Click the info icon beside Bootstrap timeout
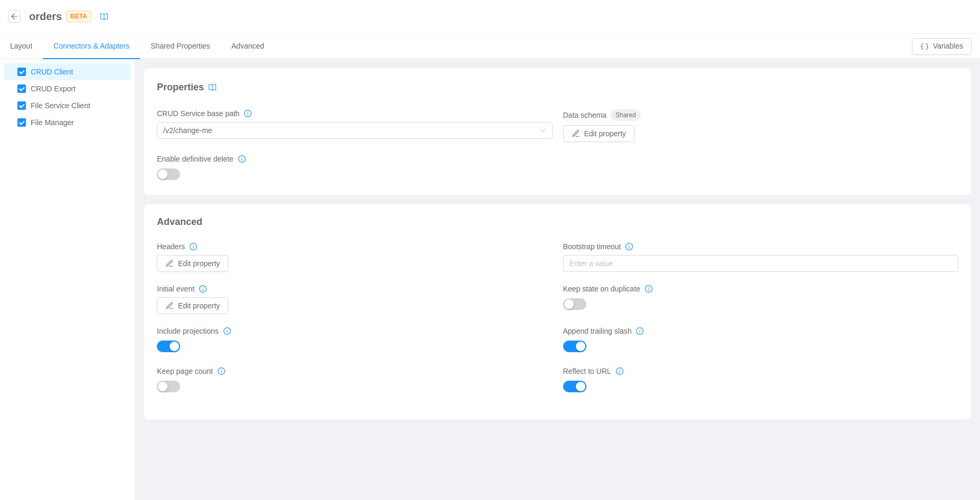 pos(629,247)
